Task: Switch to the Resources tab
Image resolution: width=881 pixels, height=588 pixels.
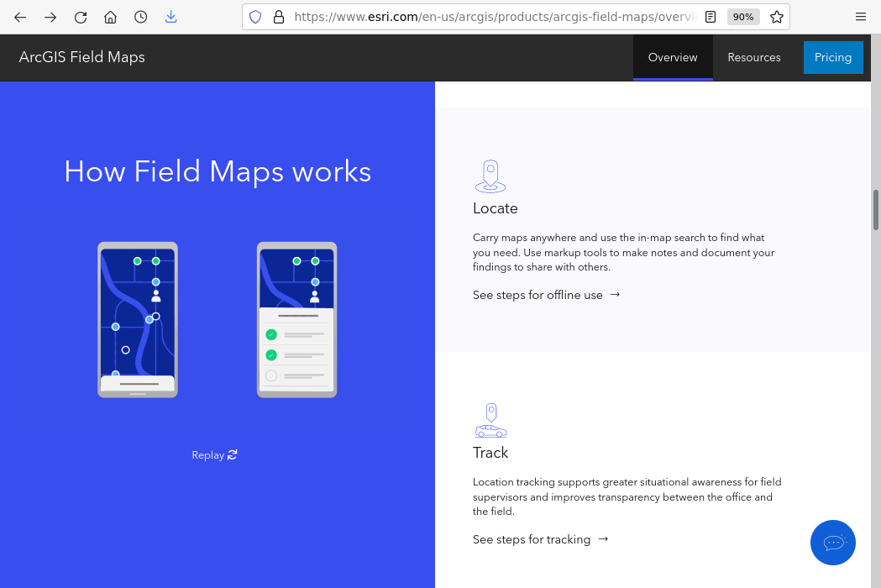Action: pos(754,57)
